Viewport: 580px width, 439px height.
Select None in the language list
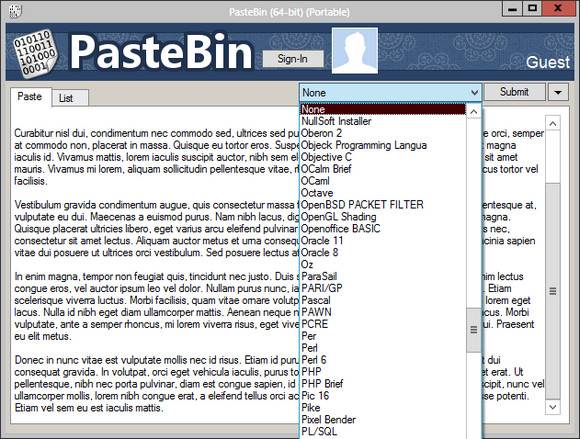[383, 109]
